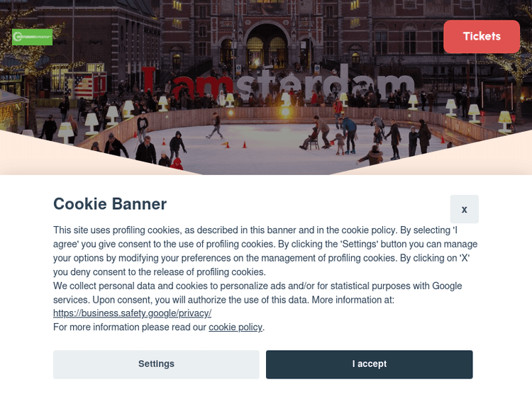
Task: Click the circular emblem inside the green logo
Action: tap(17, 37)
